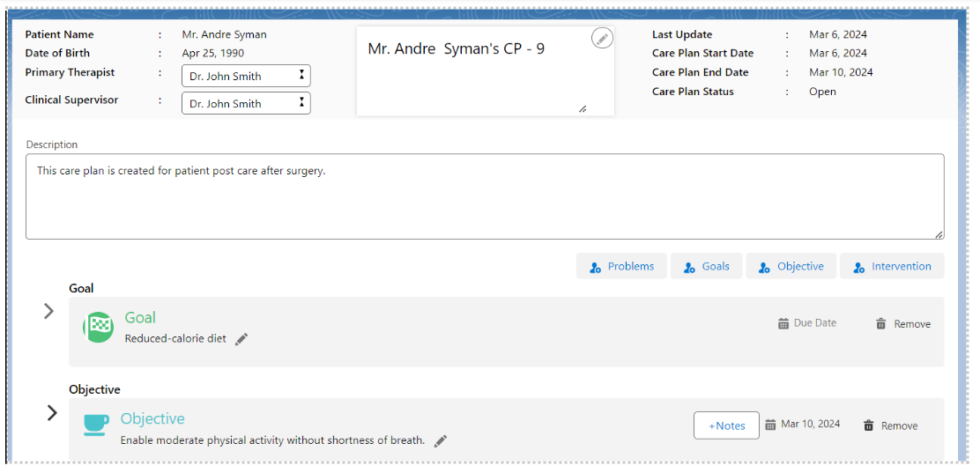Click the green Goal flag icon
The height and width of the screenshot is (473, 980).
click(99, 327)
